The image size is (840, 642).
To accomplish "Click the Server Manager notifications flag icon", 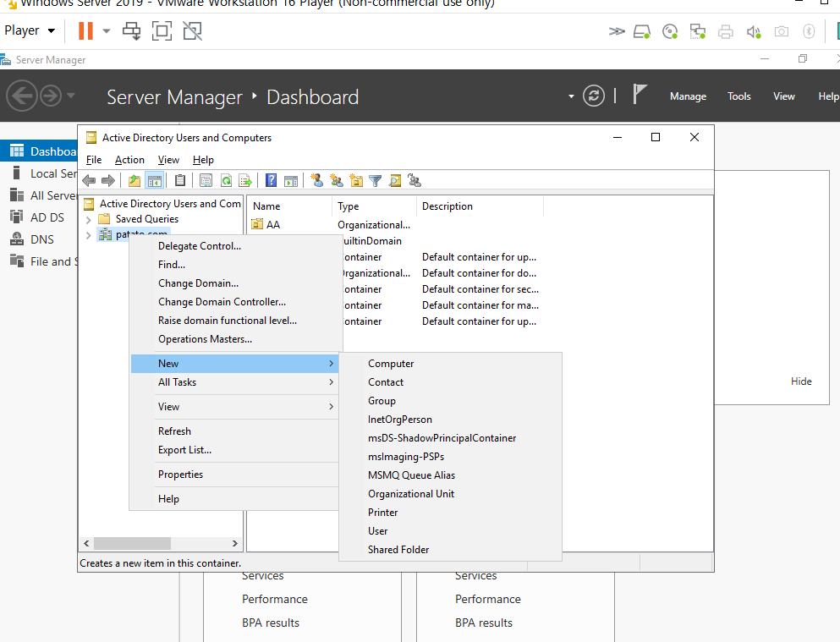I will coord(640,95).
